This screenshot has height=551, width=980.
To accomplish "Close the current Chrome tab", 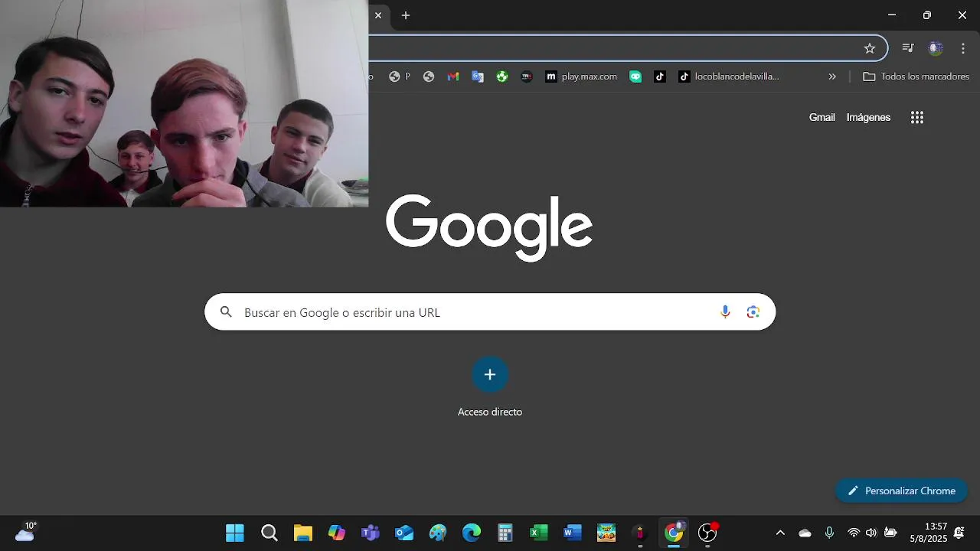I will tap(377, 15).
